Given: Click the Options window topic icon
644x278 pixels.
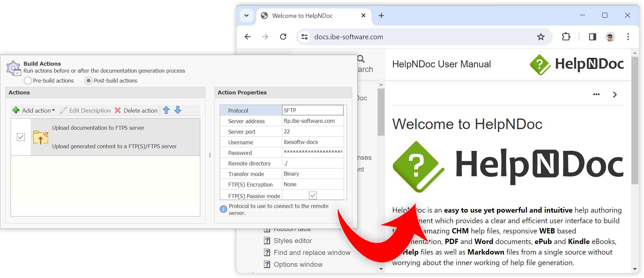Looking at the screenshot, I should click(x=267, y=264).
